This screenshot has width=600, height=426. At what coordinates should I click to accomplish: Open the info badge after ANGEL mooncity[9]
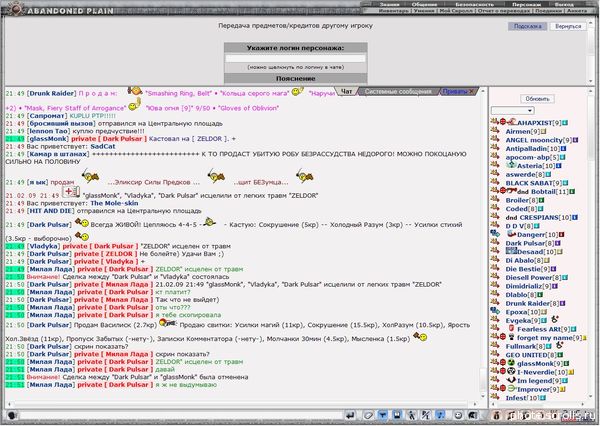coord(575,140)
